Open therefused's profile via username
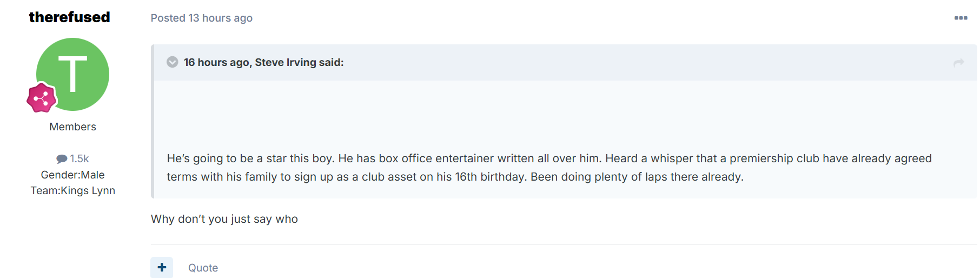 (69, 17)
